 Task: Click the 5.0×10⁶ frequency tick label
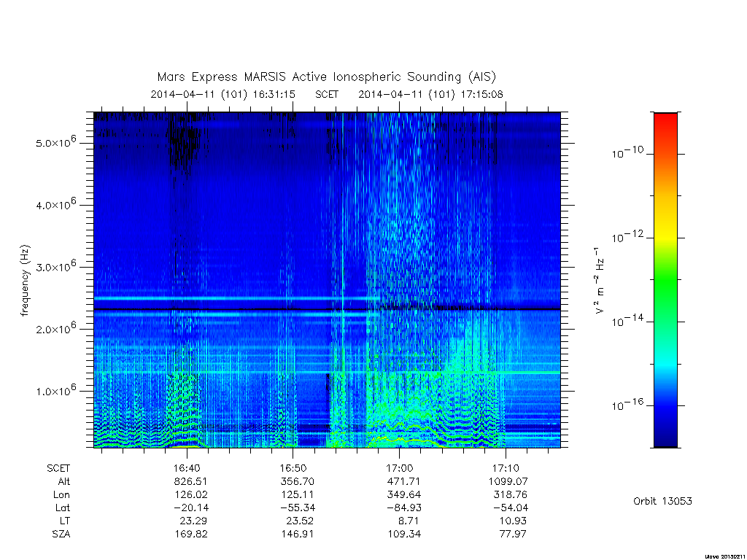[x=55, y=141]
